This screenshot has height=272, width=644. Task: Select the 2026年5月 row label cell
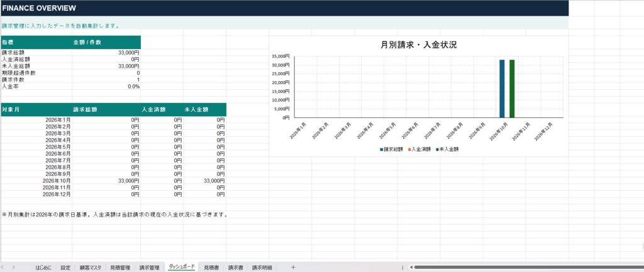tap(36, 147)
